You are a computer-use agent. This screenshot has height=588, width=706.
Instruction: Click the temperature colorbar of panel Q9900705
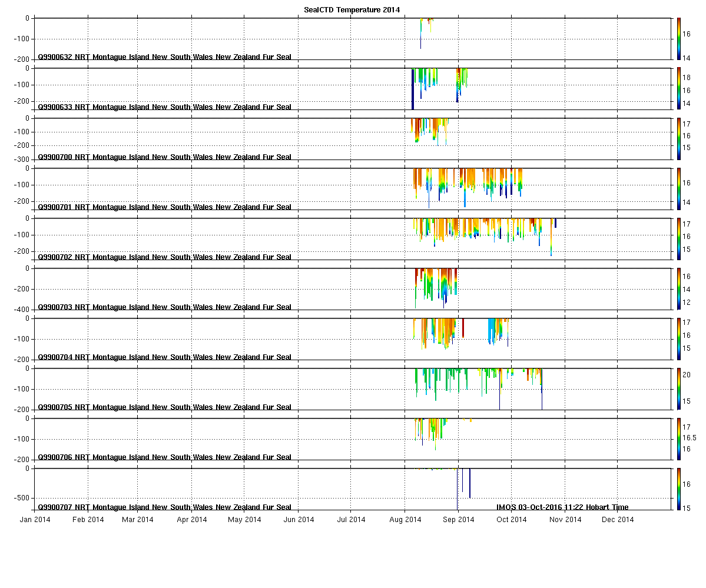click(679, 388)
